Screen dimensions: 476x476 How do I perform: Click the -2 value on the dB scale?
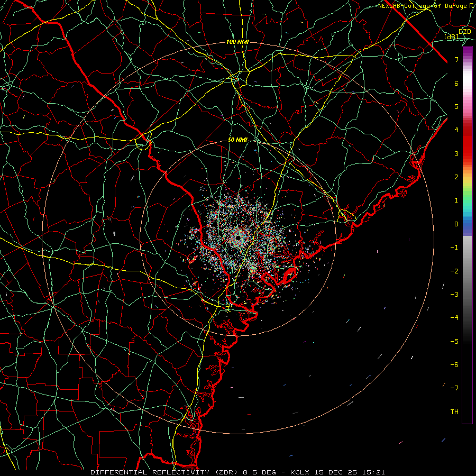point(454,271)
